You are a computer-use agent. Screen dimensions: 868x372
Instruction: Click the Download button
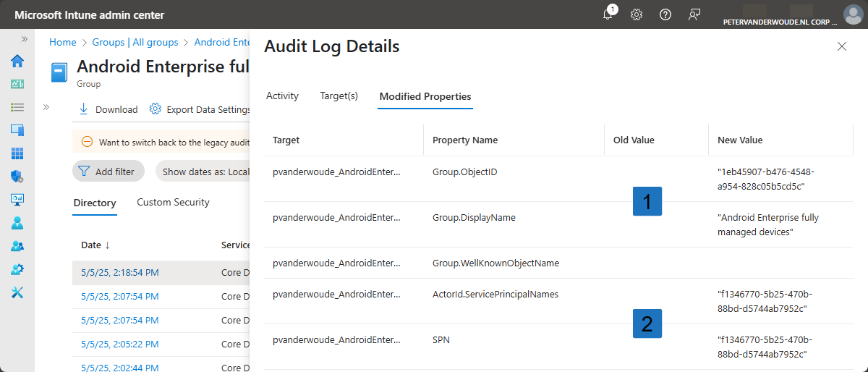(108, 109)
